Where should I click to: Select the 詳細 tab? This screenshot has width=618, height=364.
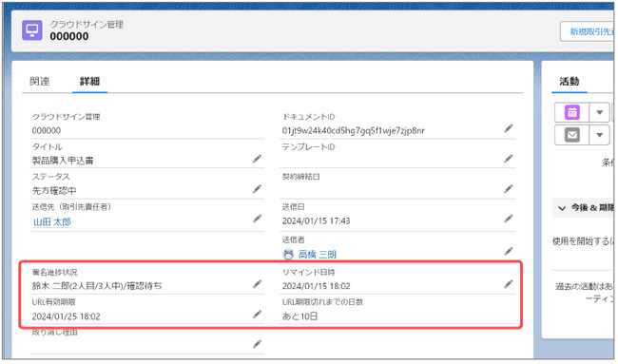[90, 82]
